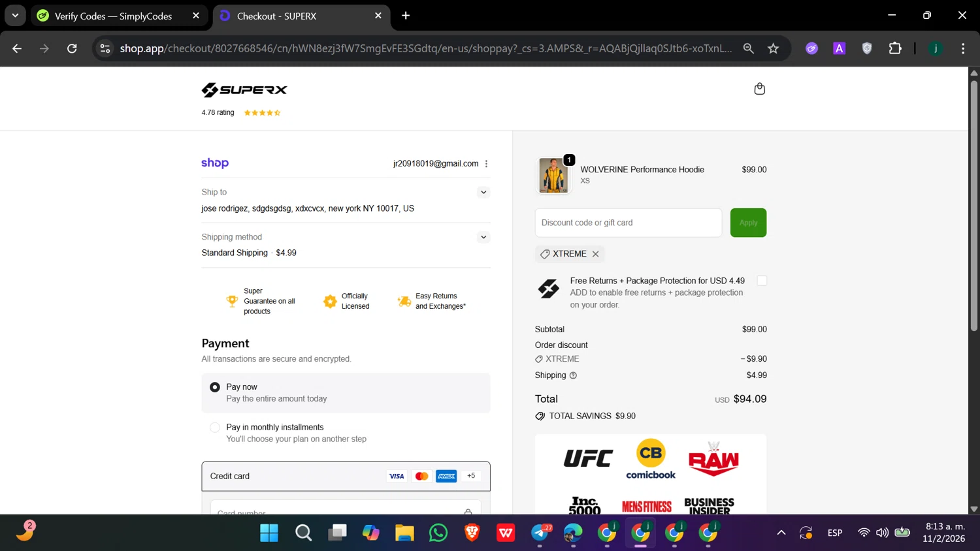Click the Visa card icon
Screen dimensions: 980x551
[x=397, y=476]
